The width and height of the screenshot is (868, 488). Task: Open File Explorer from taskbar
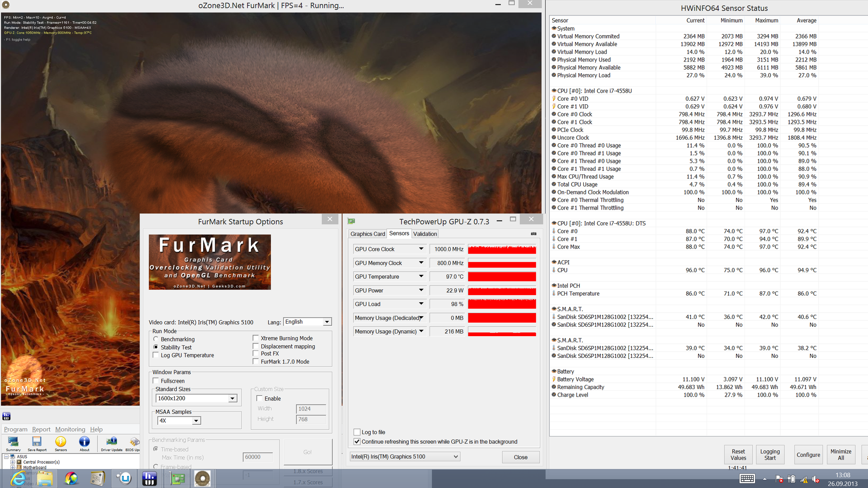click(45, 478)
